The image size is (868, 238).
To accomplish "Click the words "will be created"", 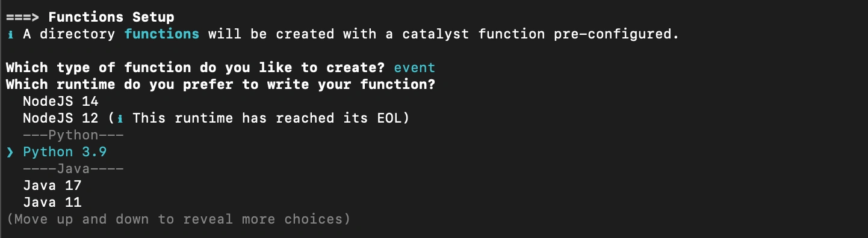I will [271, 34].
